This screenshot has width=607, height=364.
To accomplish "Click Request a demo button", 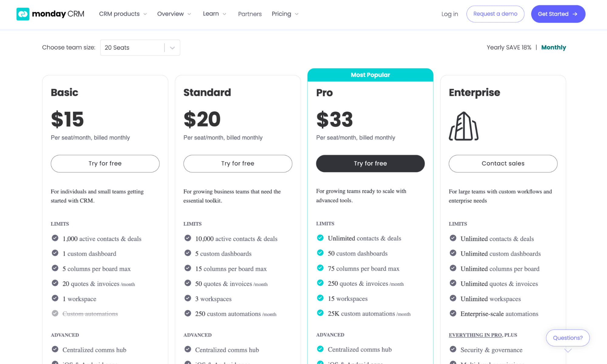I will click(x=495, y=14).
